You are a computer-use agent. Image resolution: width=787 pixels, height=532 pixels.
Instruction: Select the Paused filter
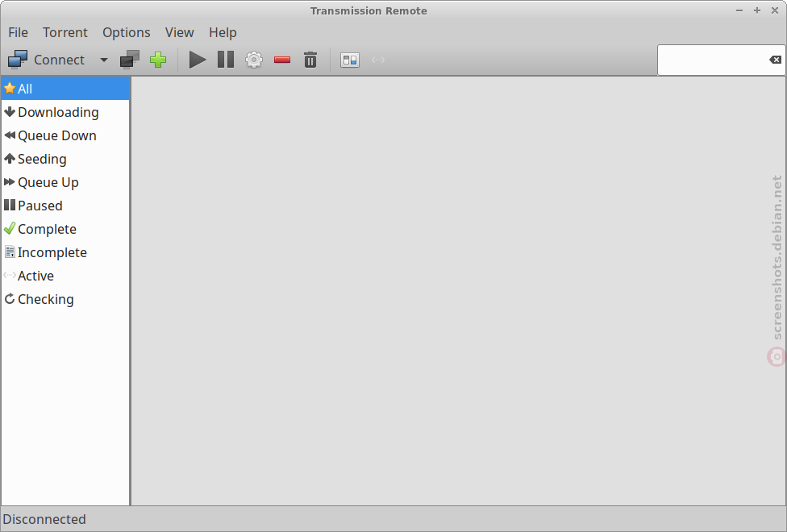coord(65,206)
